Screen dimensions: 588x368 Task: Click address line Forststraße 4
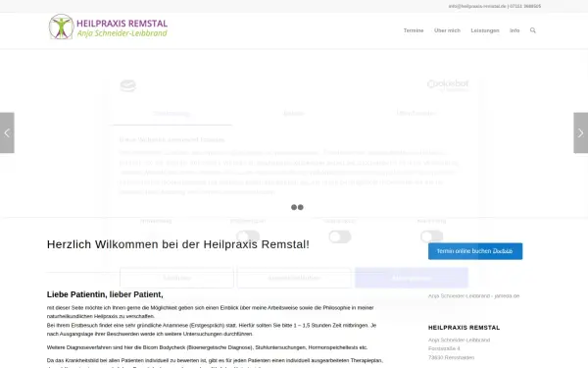(444, 348)
